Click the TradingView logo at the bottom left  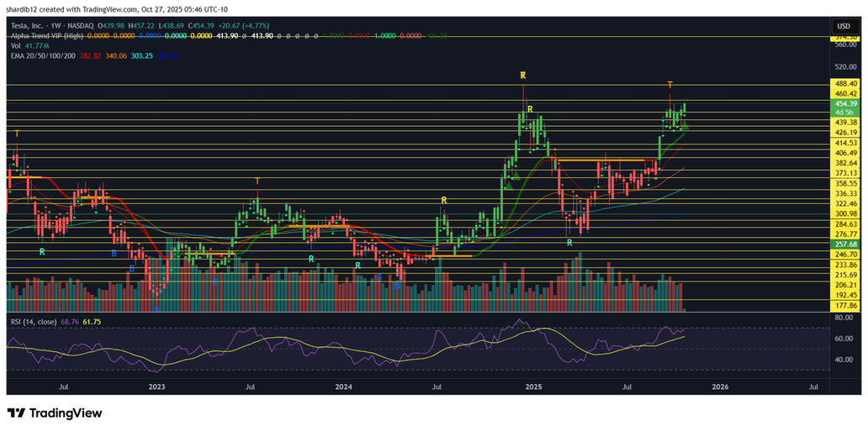[x=55, y=413]
